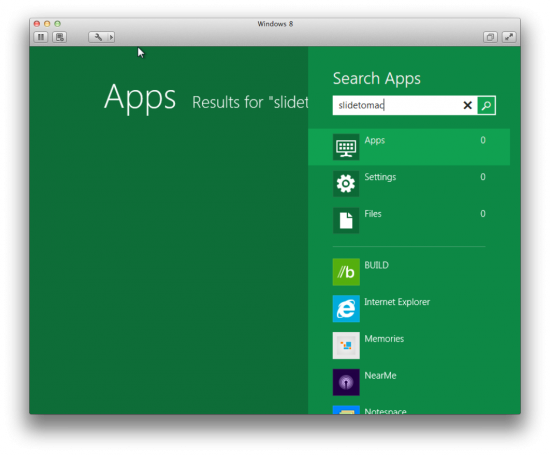The height and width of the screenshot is (455, 550).
Task: Select Apps icon in search panel
Action: (x=346, y=147)
